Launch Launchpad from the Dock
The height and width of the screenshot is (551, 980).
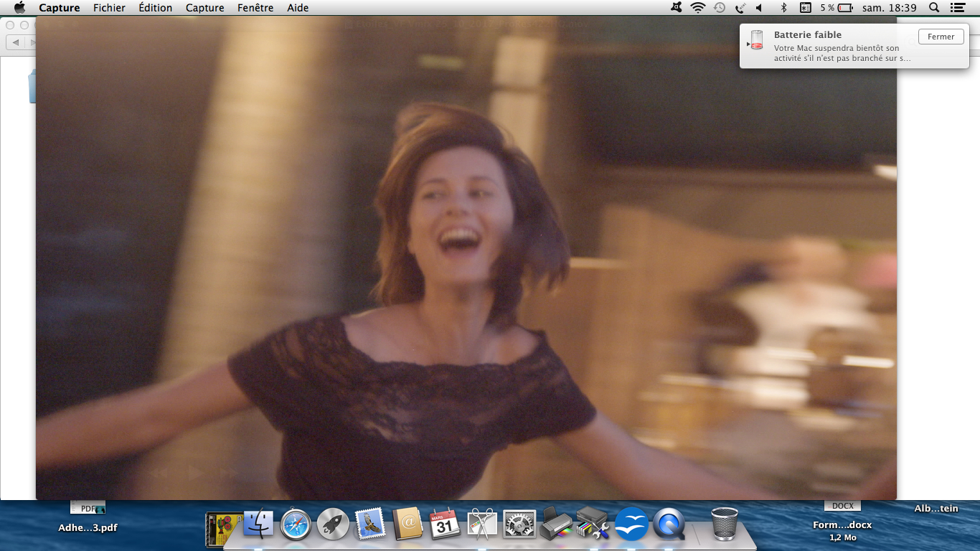point(333,524)
